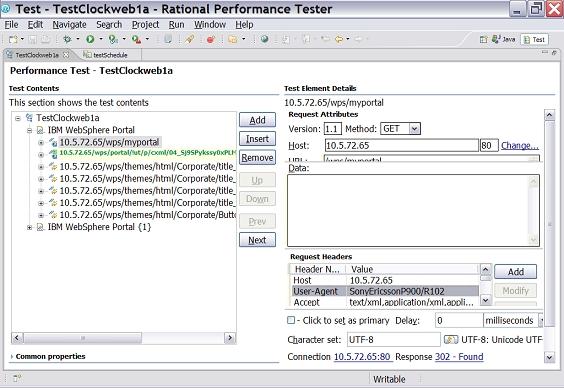This screenshot has height=390, width=564.
Task: Click the green Run toolbar icon
Action: pos(90,39)
